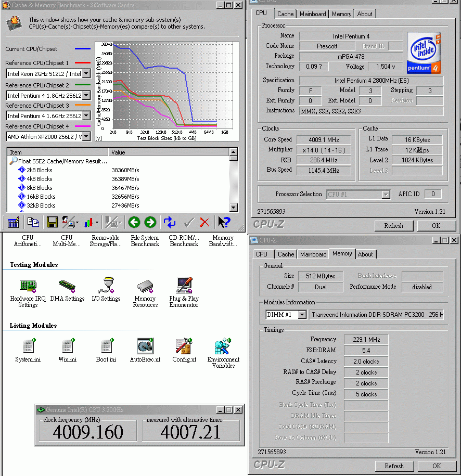Image resolution: width=461 pixels, height=476 pixels.
Task: Click the results list scroll-up arrow
Action: [233, 152]
